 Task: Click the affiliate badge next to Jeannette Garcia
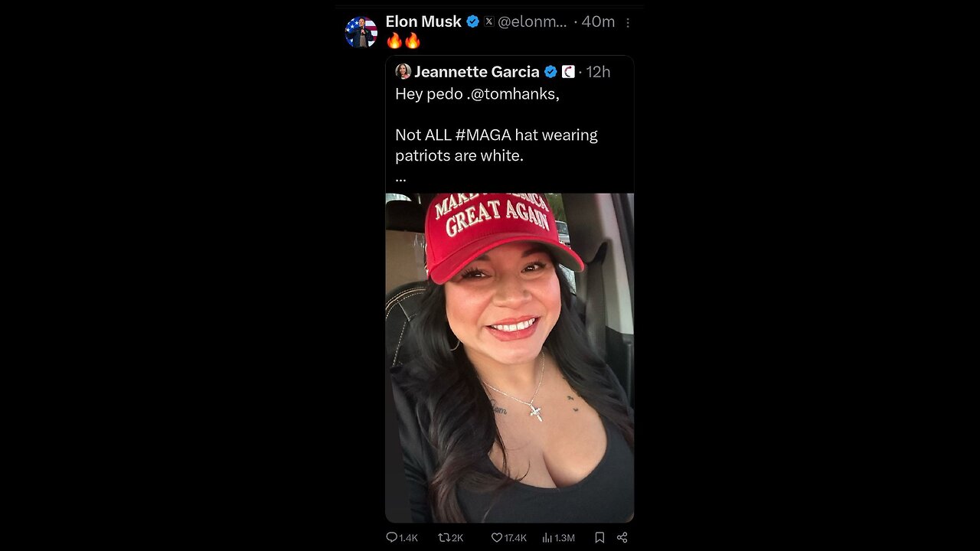(x=568, y=72)
